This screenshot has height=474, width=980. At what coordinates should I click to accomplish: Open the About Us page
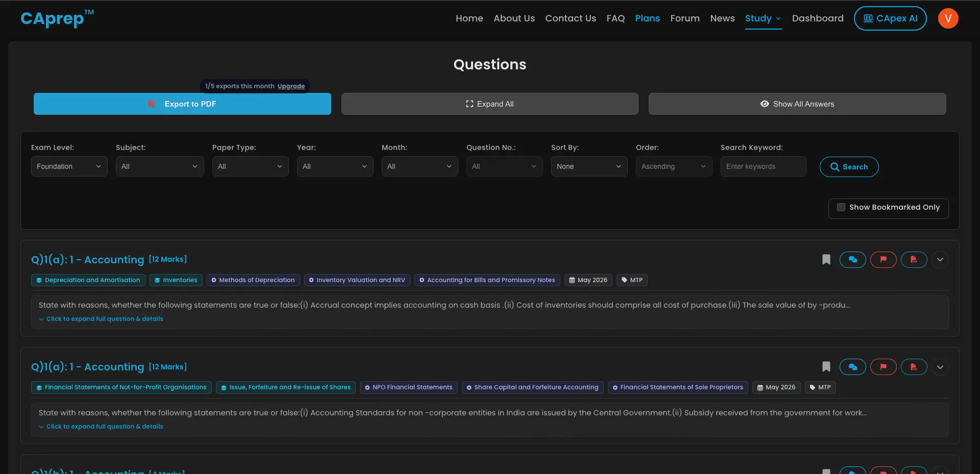click(514, 18)
